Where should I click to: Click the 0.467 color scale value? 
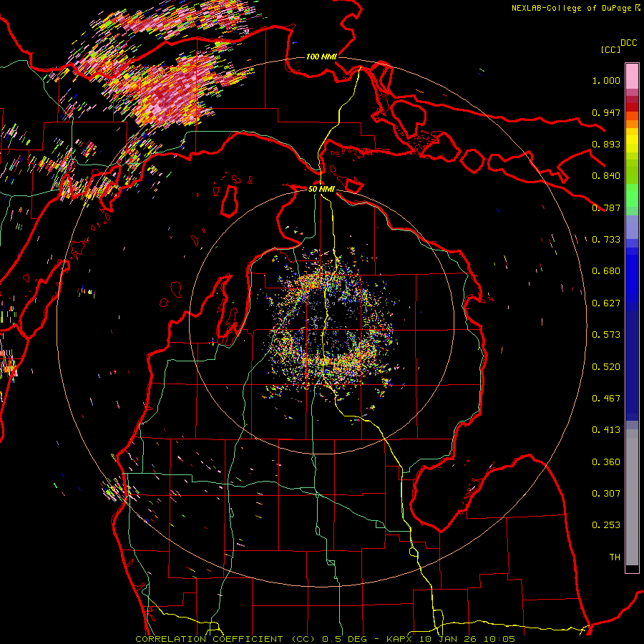[606, 399]
